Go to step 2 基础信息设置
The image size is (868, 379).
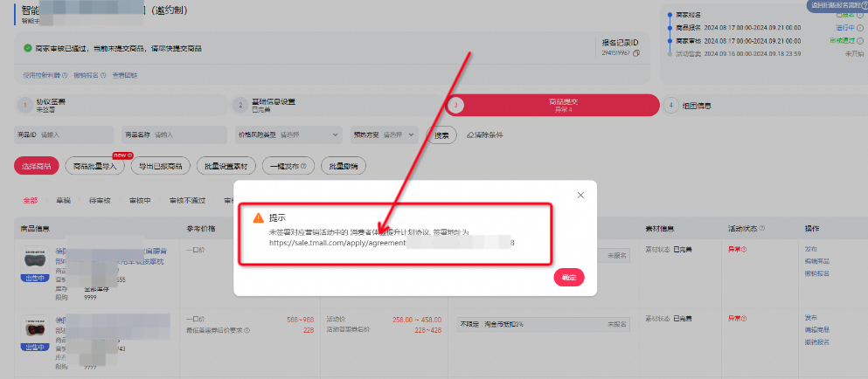(337, 105)
